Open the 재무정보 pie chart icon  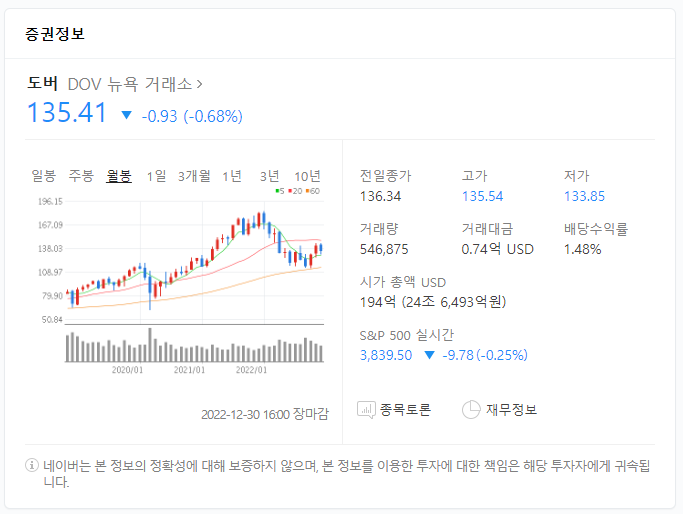(471, 409)
